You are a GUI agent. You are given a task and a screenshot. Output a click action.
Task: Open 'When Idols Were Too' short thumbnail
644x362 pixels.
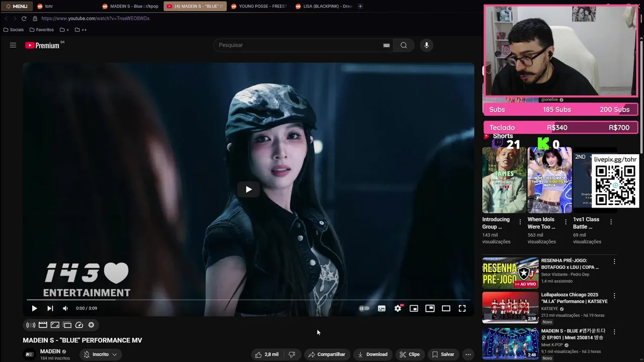549,180
